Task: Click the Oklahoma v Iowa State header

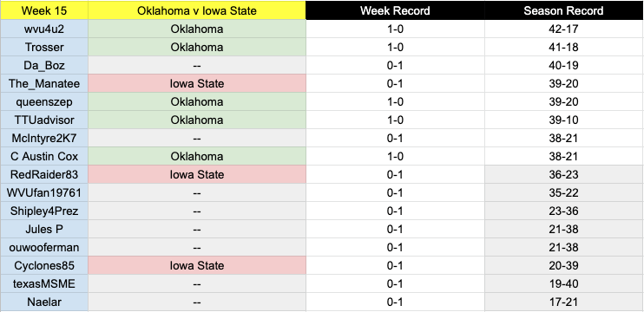Action: (x=197, y=10)
